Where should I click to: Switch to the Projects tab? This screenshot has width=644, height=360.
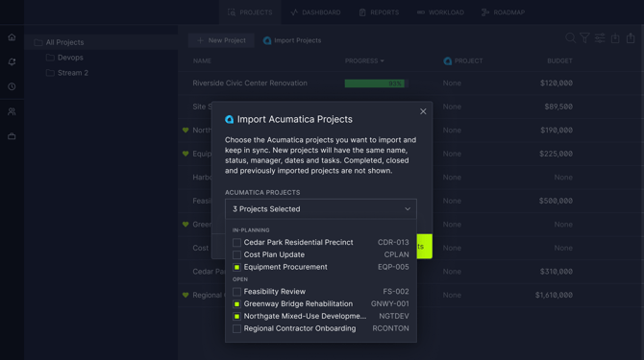250,12
